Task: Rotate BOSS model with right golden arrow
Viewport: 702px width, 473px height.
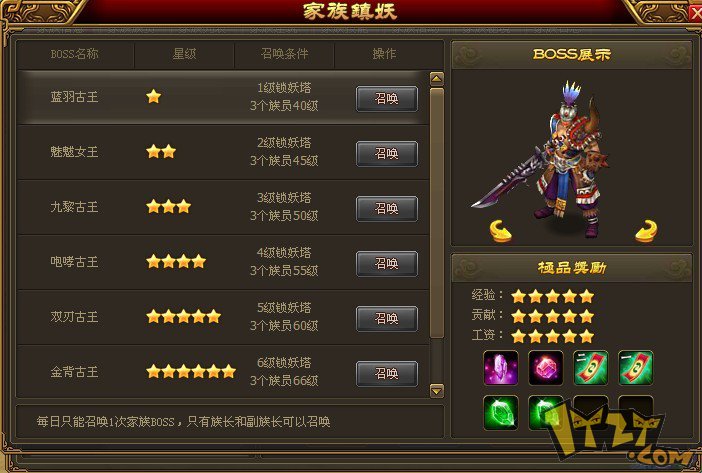Action: (x=646, y=231)
